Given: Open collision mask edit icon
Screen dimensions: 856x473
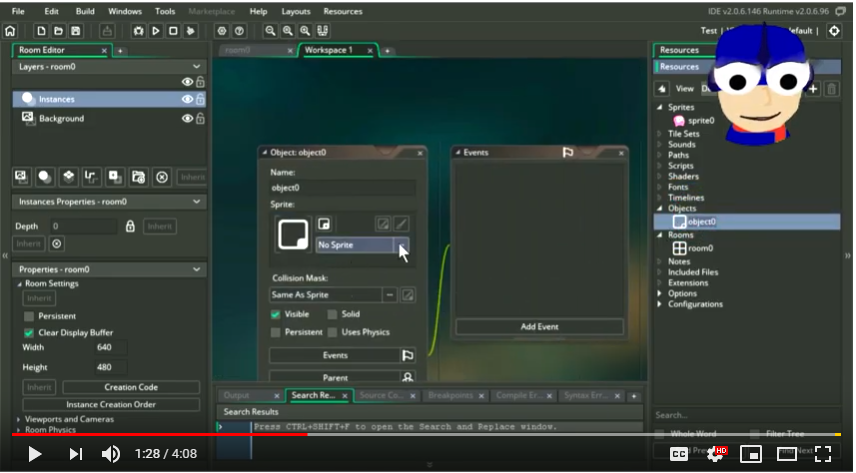Looking at the screenshot, I should (408, 295).
